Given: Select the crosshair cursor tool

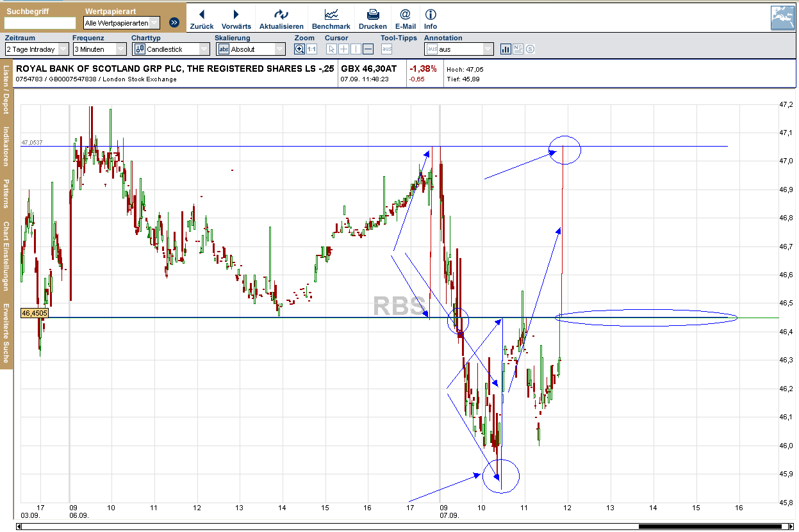Looking at the screenshot, I should pyautogui.click(x=343, y=48).
